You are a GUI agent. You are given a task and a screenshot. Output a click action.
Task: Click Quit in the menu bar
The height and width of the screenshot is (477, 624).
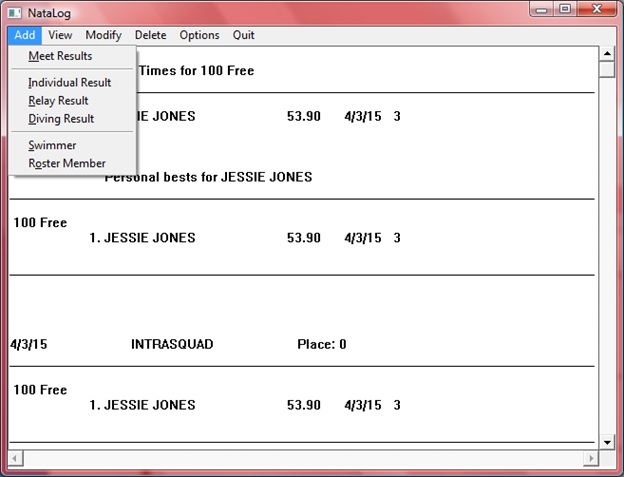click(244, 35)
